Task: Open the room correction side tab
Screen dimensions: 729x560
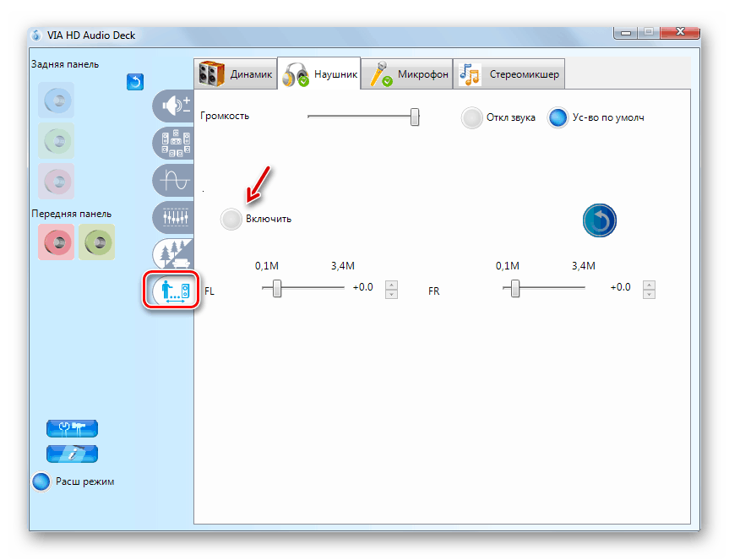Action: [173, 291]
